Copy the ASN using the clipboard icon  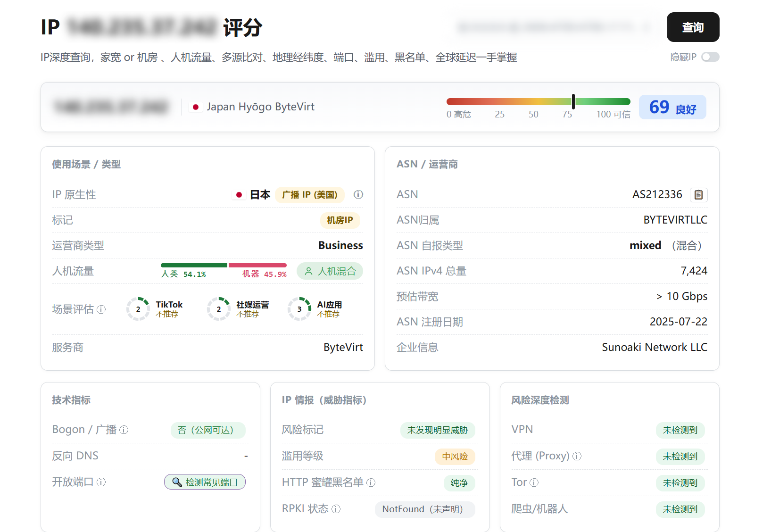699,195
